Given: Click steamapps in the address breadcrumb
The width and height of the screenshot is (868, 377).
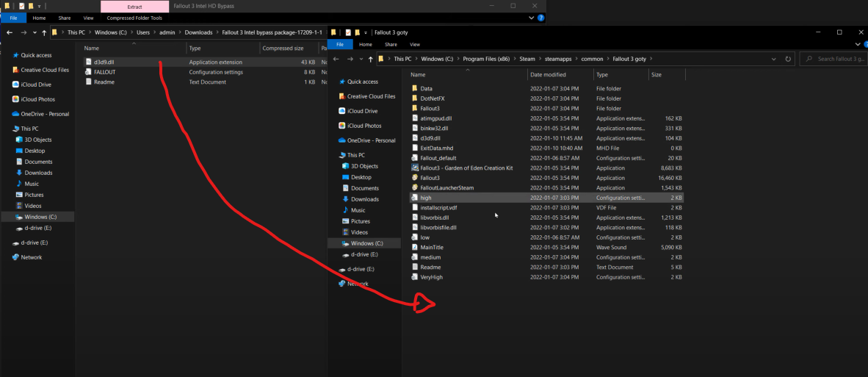Looking at the screenshot, I should click(x=558, y=59).
